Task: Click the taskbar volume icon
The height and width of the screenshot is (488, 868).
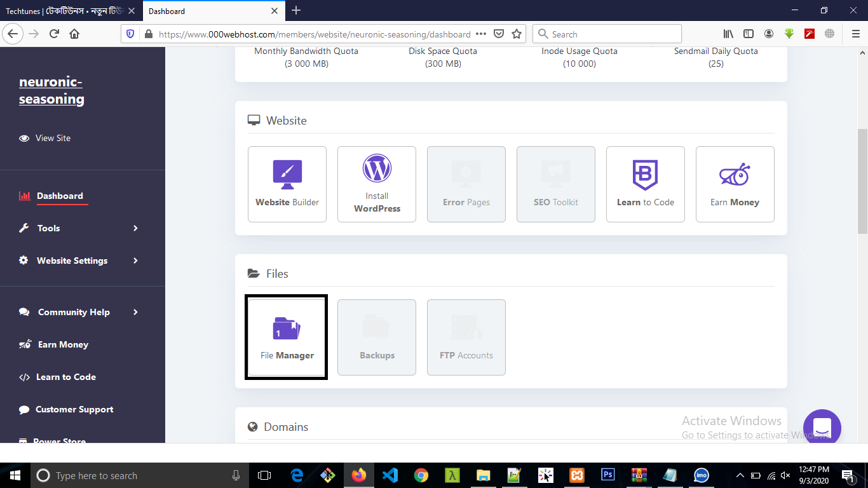Action: [786, 475]
